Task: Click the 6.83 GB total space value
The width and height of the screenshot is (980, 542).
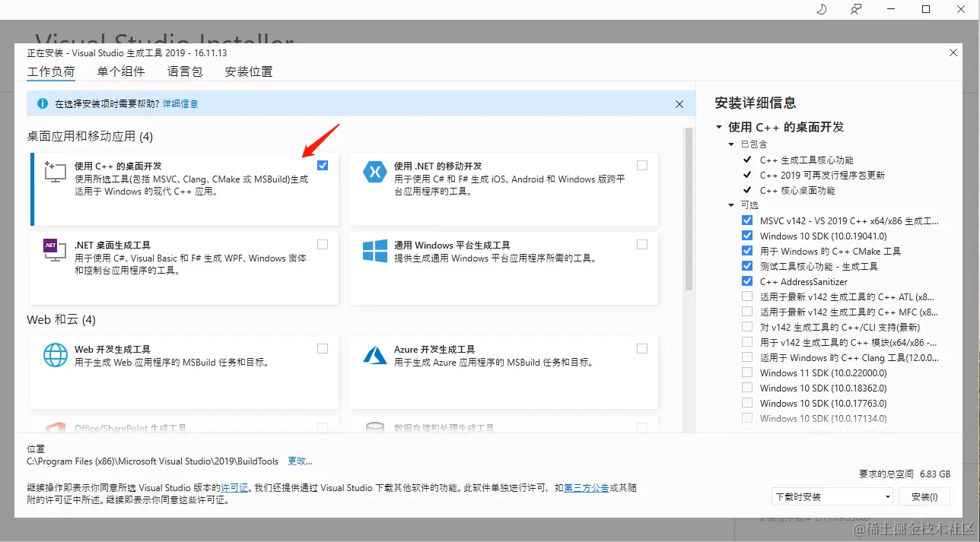Action: coord(935,474)
